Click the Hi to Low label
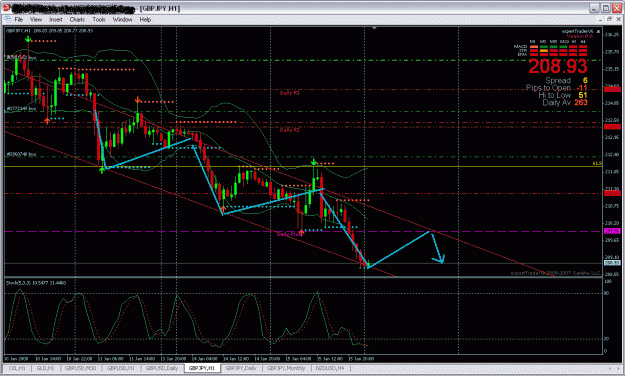This screenshot has height=376, width=625. click(554, 95)
